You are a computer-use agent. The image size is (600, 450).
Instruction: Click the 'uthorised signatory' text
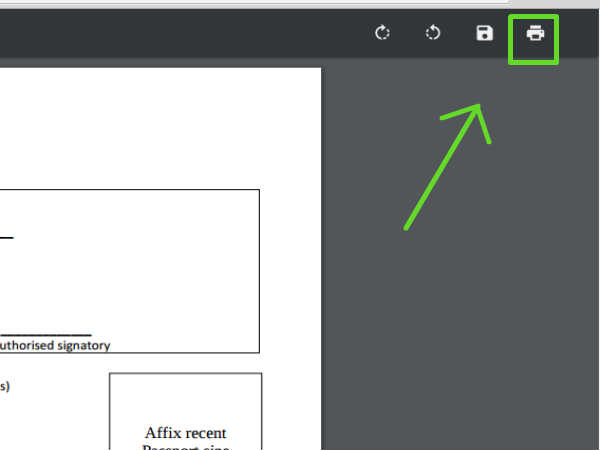click(55, 346)
